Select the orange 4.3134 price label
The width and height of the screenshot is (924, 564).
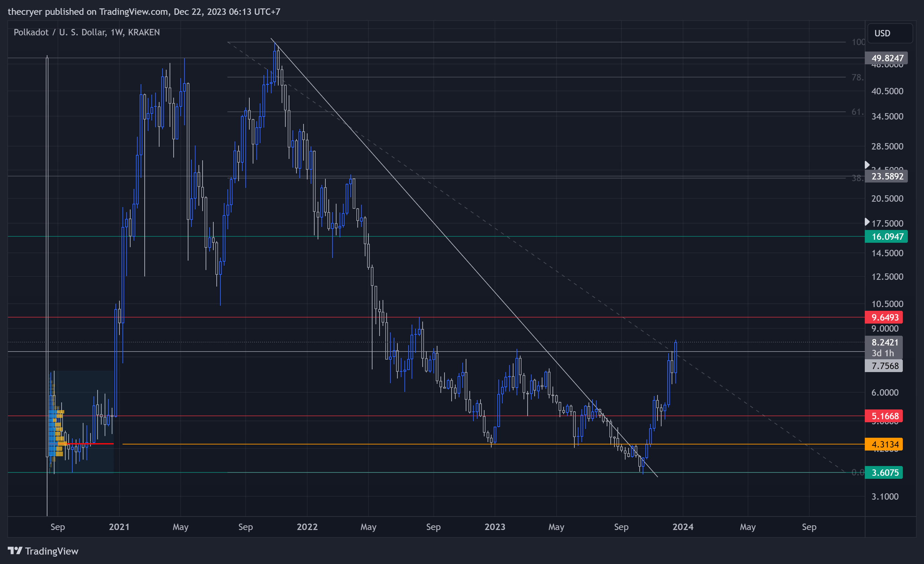pyautogui.click(x=884, y=444)
